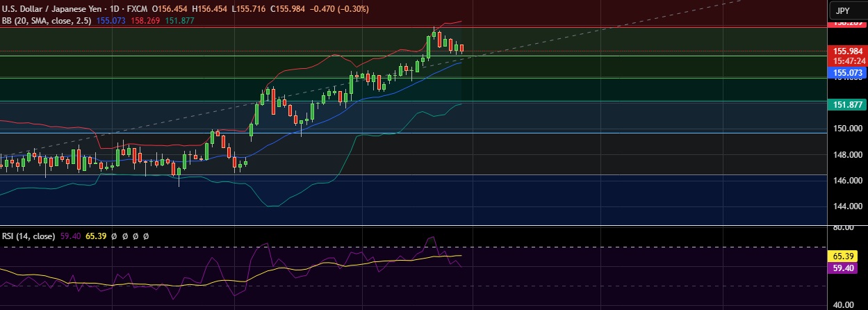Select the RSI (14, close) indicator legend
Image resolution: width=868 pixels, height=310 pixels.
tap(29, 236)
